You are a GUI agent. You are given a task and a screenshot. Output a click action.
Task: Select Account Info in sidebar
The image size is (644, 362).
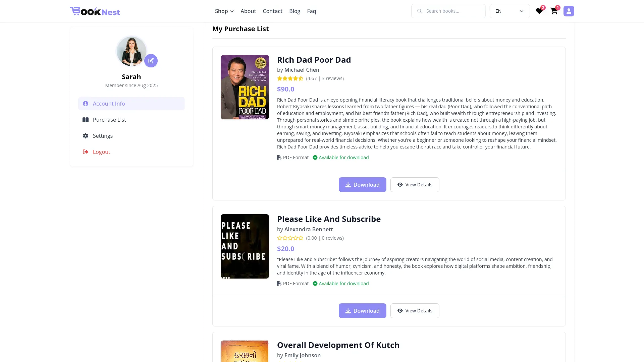[109, 104]
